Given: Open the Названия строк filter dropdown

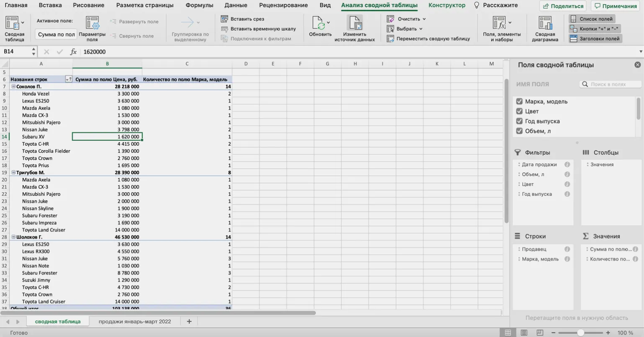Looking at the screenshot, I should coord(68,79).
